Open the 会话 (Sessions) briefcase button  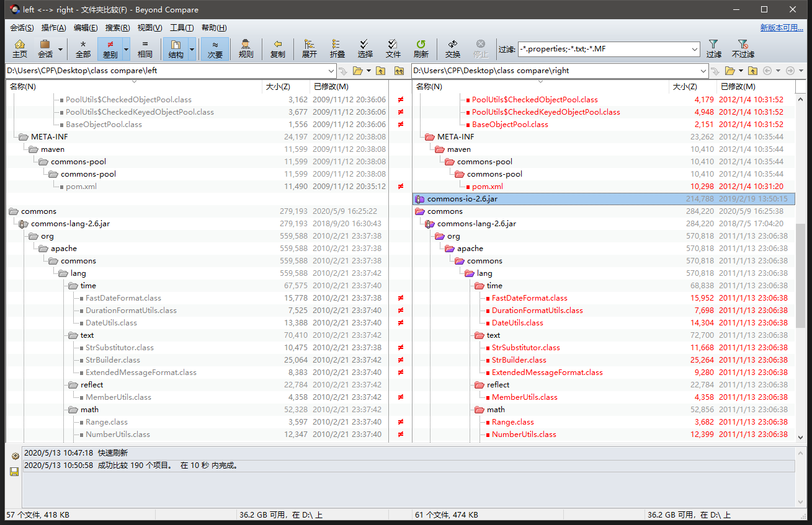[45, 49]
